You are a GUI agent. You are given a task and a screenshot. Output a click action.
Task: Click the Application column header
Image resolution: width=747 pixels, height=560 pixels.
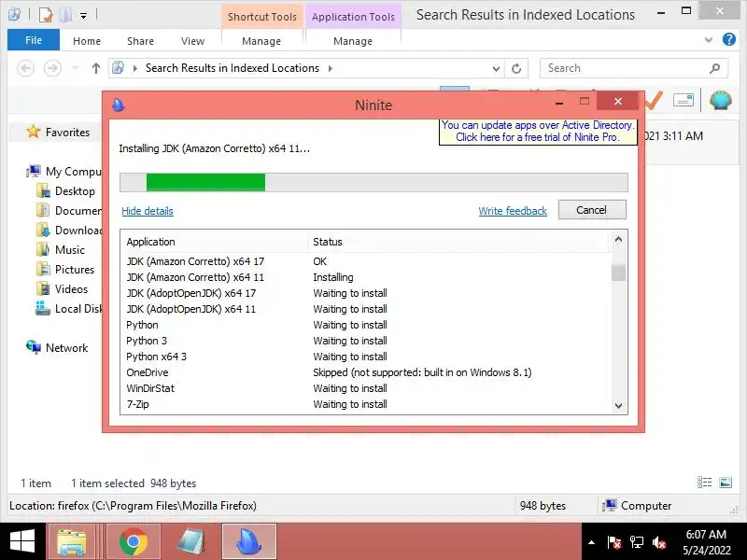pyautogui.click(x=214, y=242)
